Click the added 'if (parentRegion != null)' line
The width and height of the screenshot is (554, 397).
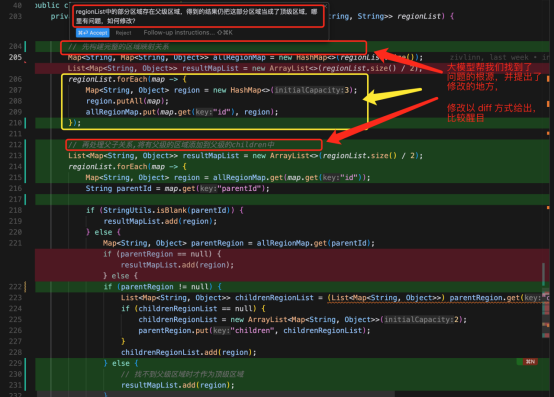[x=163, y=286]
